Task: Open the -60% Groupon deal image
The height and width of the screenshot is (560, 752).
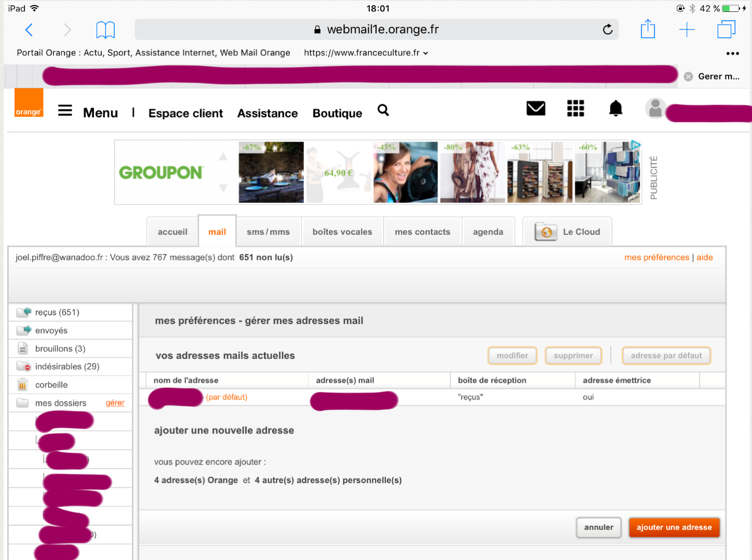Action: [x=607, y=172]
